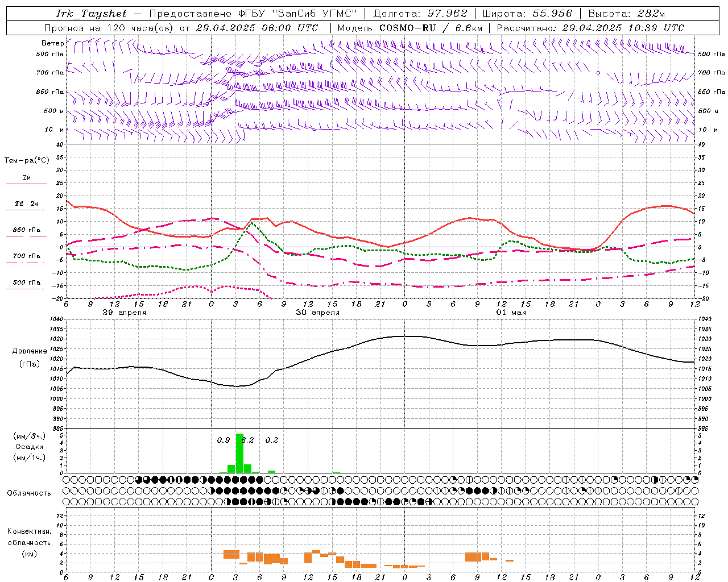Click the tallest green precipitation bar
Screen dimensions: 728x582
pyautogui.click(x=239, y=454)
